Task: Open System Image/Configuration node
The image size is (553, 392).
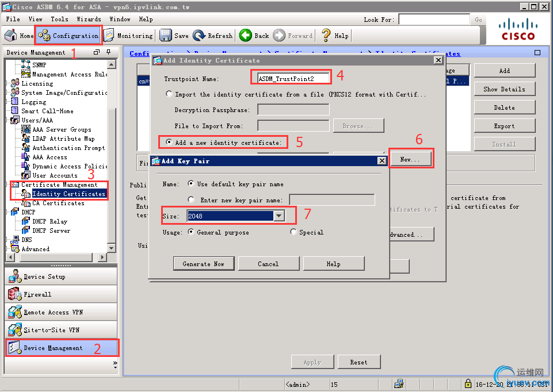Action: click(64, 93)
